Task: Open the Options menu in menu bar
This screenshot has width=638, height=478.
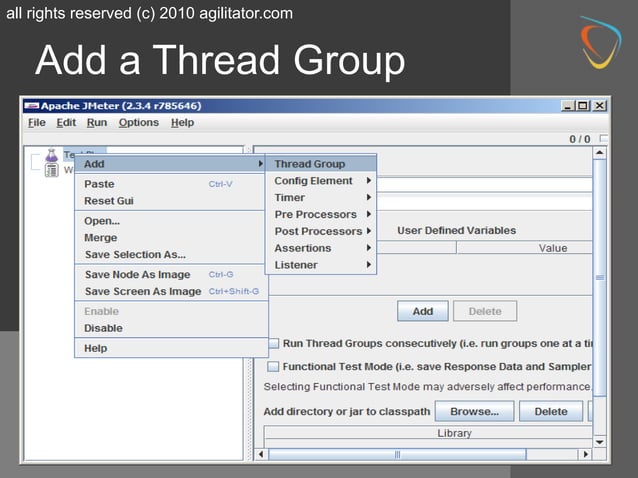Action: (x=138, y=123)
